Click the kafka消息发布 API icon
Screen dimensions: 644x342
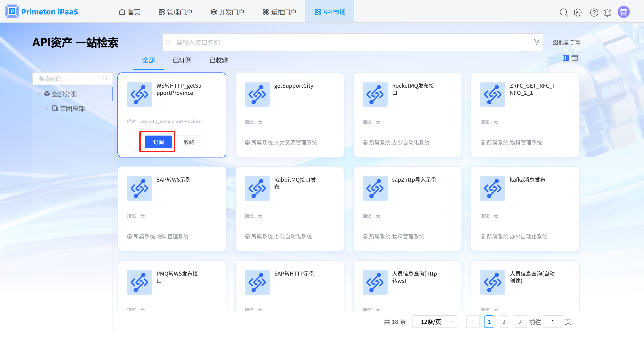click(x=493, y=188)
